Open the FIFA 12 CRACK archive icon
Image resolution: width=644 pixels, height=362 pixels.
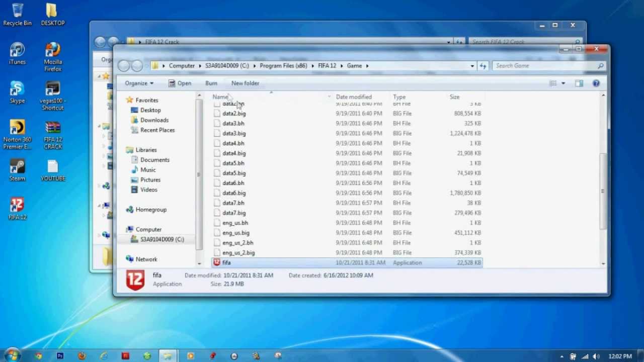52,135
